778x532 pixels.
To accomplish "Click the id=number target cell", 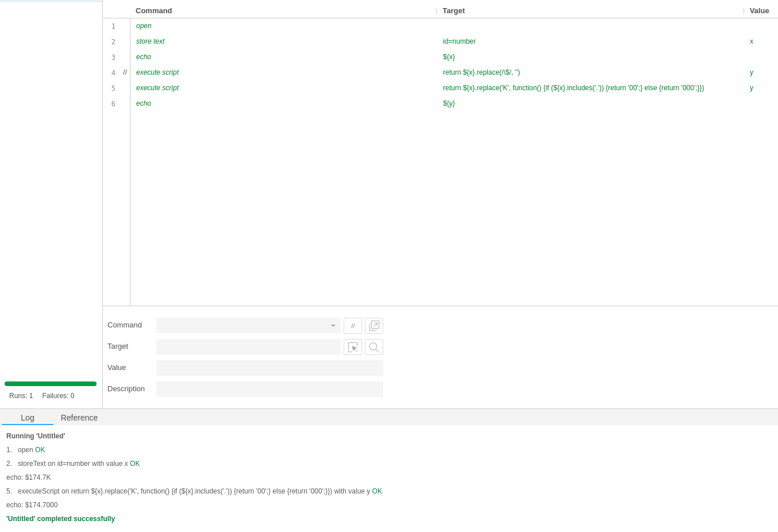I will click(x=459, y=41).
